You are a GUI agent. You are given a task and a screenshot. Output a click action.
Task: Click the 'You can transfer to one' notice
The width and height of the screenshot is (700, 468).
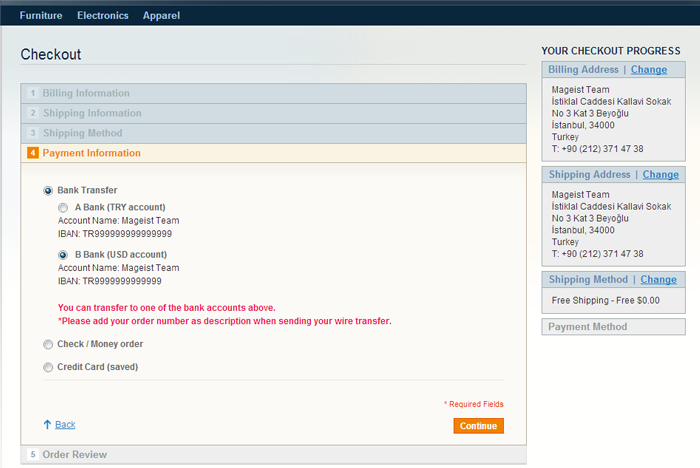[167, 308]
